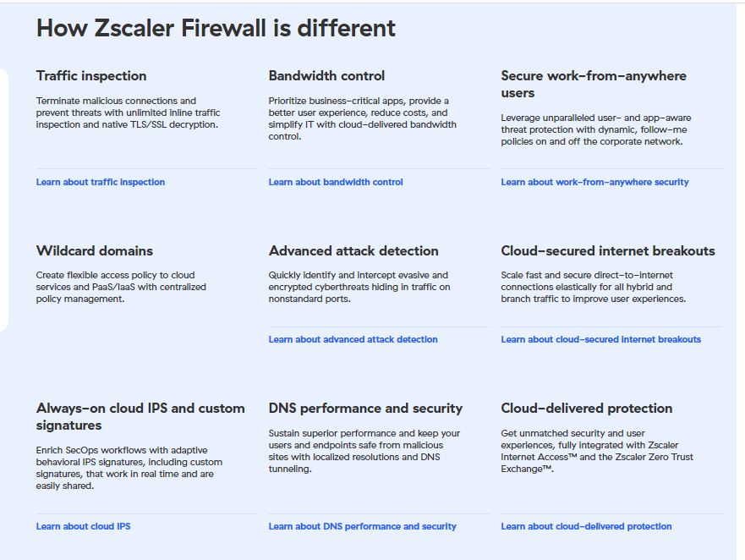Open Learn about DNS performance and security
This screenshot has width=745, height=560.
click(x=362, y=526)
